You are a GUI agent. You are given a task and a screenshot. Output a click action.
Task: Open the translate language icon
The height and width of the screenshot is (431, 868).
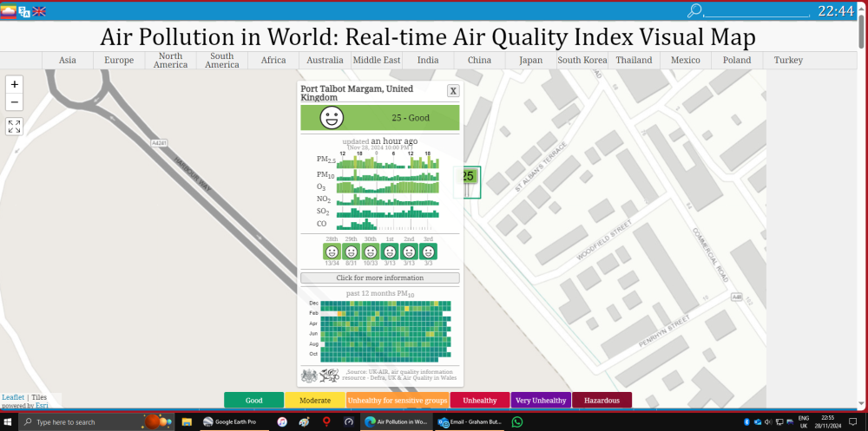point(24,11)
